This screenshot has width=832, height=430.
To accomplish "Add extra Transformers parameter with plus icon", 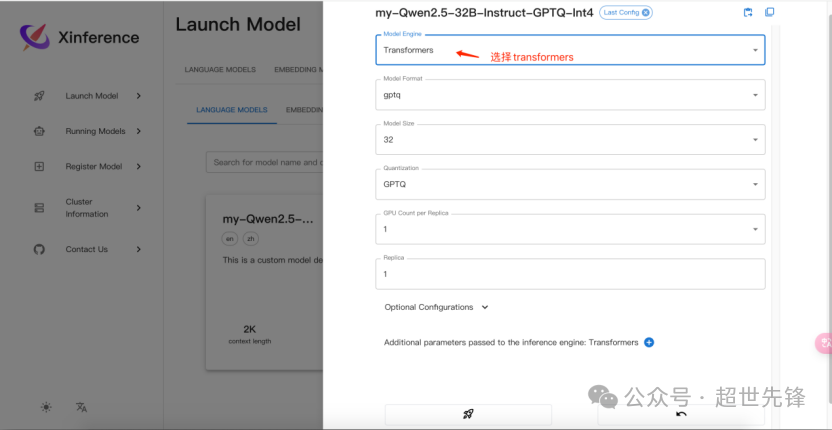I will coord(648,342).
